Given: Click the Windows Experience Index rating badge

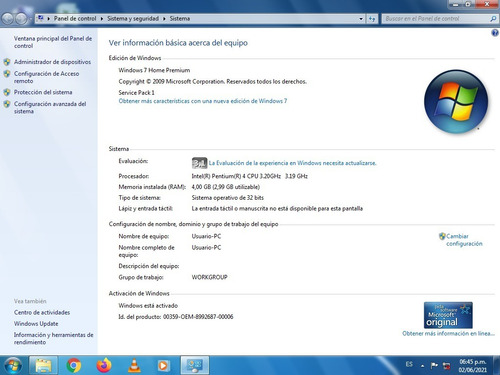Looking at the screenshot, I should pos(199,163).
